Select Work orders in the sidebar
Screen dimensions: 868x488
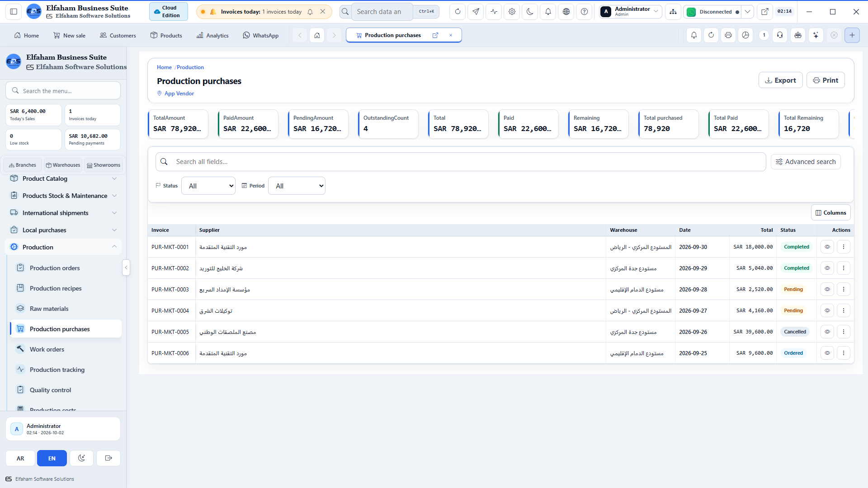point(66,349)
